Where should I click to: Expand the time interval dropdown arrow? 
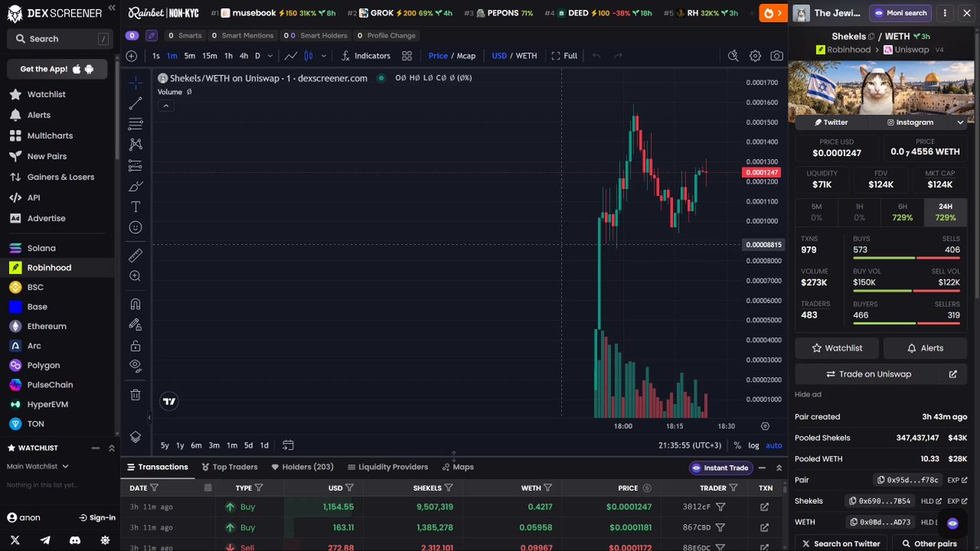(270, 56)
